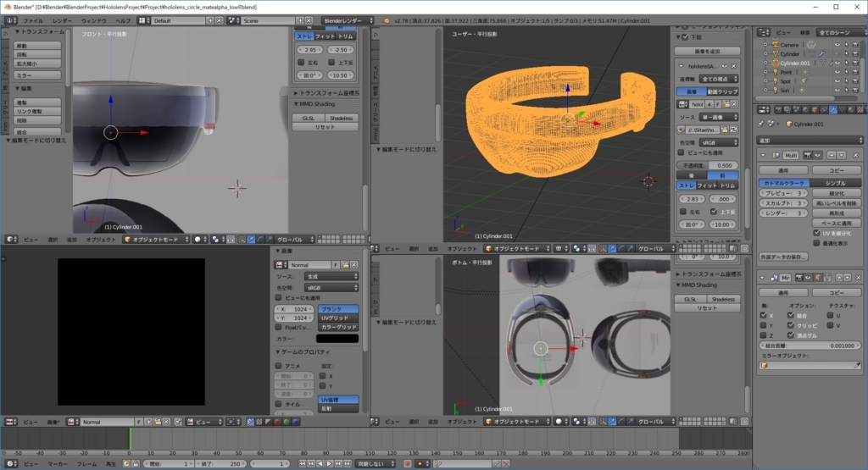Click the 終了 250 end frame field
Viewport: 868px width, 470px height.
coord(220,464)
